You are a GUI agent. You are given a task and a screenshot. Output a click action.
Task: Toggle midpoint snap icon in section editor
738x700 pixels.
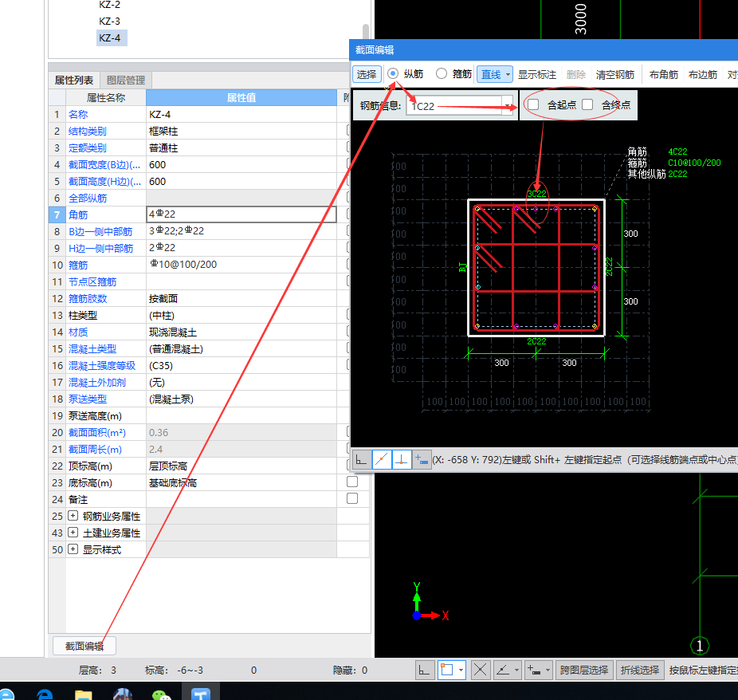pos(382,459)
